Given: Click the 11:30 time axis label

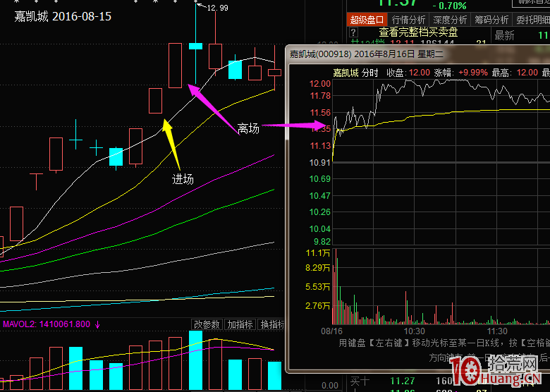Looking at the screenshot, I should pyautogui.click(x=497, y=331).
